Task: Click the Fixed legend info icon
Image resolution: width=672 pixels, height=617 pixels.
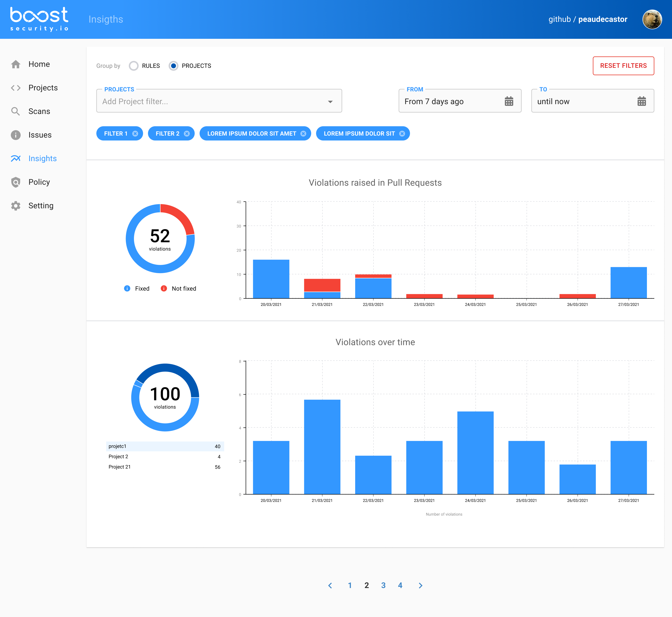Action: pyautogui.click(x=127, y=288)
